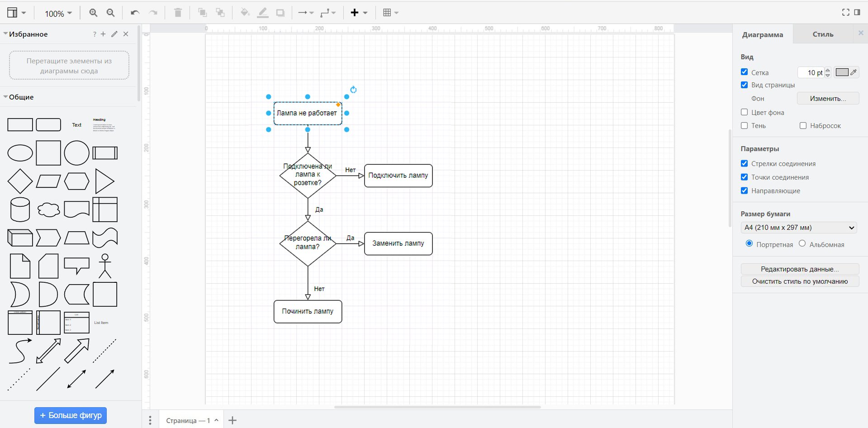This screenshot has width=868, height=428.
Task: Toggle the Направляющие checkbox
Action: pos(744,190)
